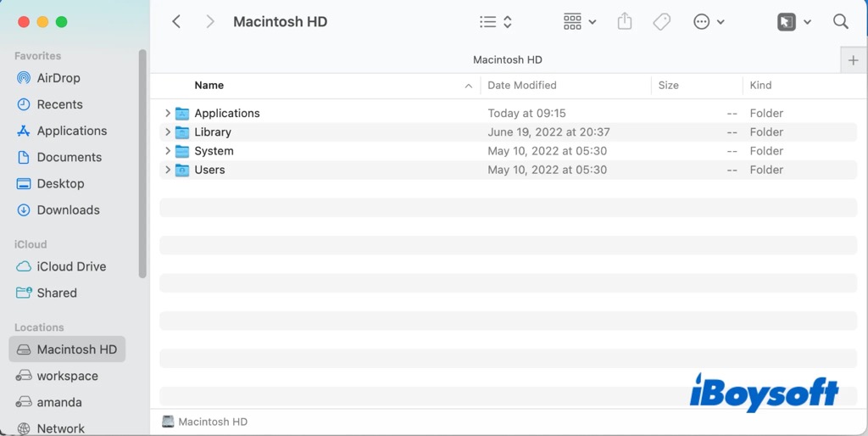868x436 pixels.
Task: Click the workspace drive icon
Action: coord(24,376)
